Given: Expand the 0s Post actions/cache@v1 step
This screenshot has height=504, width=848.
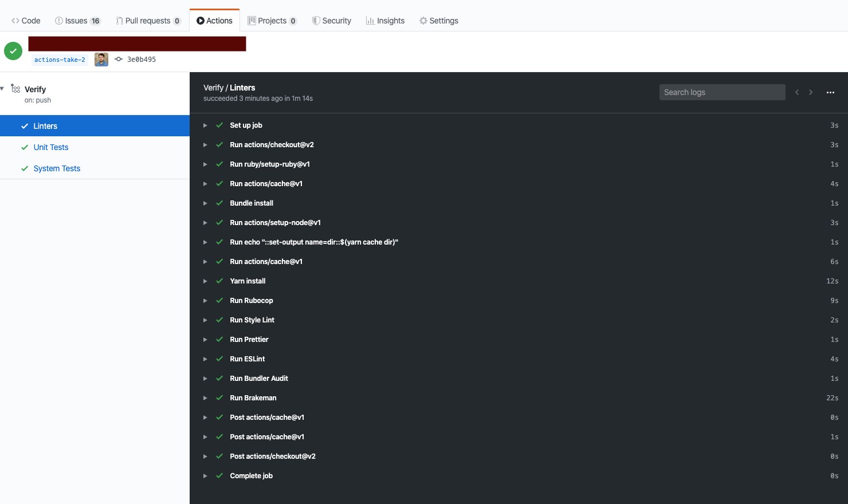Looking at the screenshot, I should pos(205,418).
